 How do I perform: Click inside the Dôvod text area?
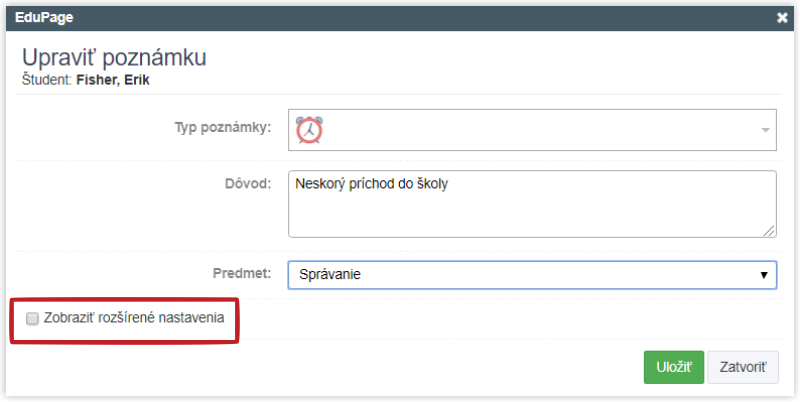[532, 204]
